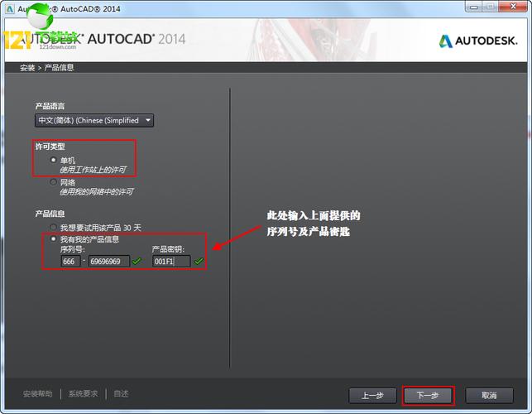Maximize the installer window
The image size is (532, 414).
[x=491, y=7]
